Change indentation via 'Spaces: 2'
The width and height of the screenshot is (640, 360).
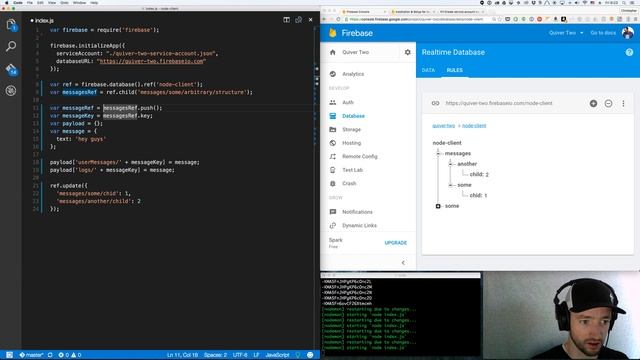tap(215, 355)
